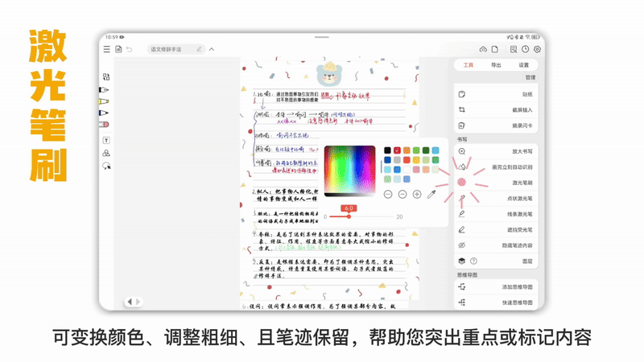
Task: Select the text box tool
Action: (105, 140)
